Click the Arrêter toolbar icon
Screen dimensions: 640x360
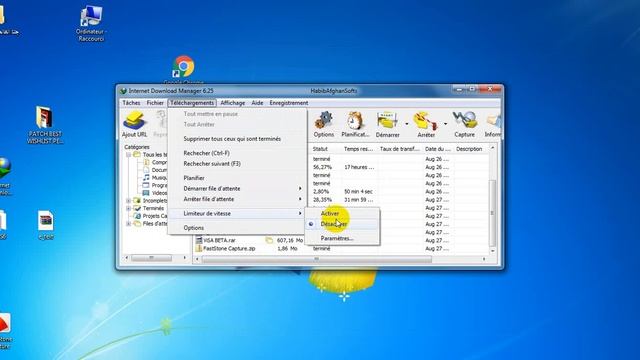425,121
